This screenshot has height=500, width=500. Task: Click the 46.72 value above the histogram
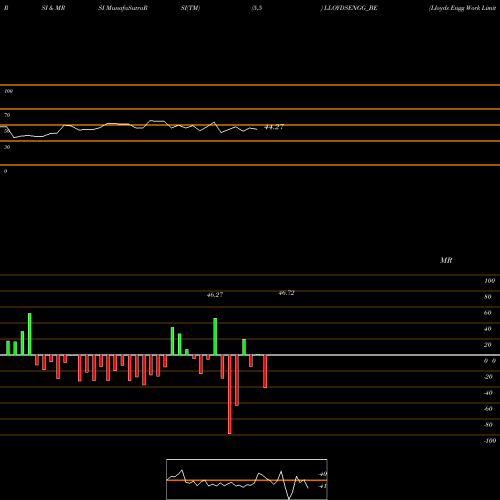click(x=286, y=293)
